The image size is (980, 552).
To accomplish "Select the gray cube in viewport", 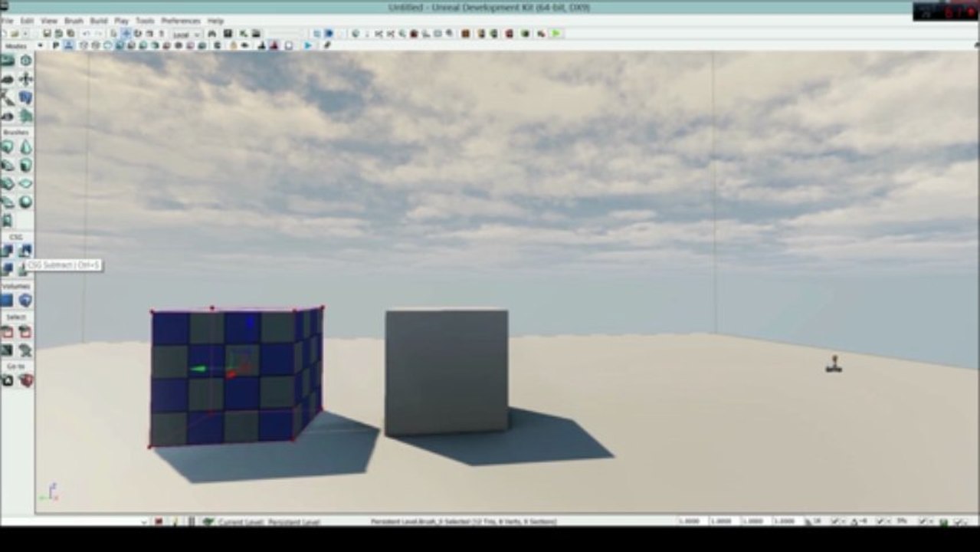I will [447, 373].
